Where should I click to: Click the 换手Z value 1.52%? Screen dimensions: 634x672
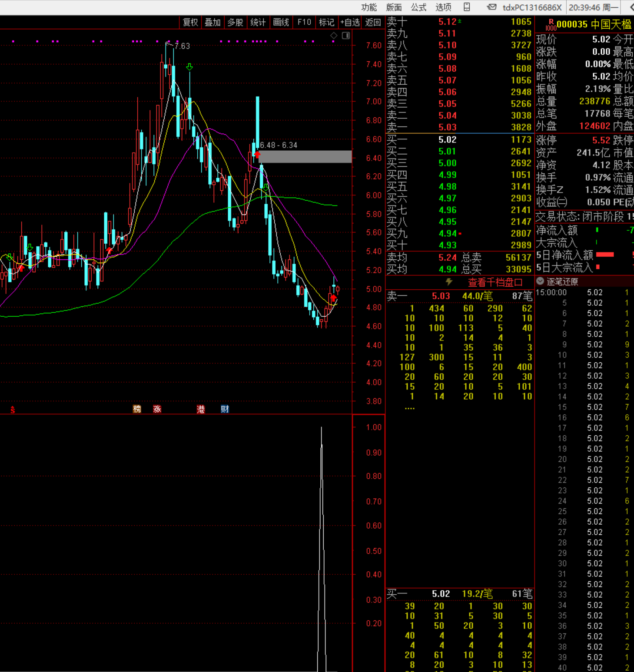pyautogui.click(x=598, y=190)
